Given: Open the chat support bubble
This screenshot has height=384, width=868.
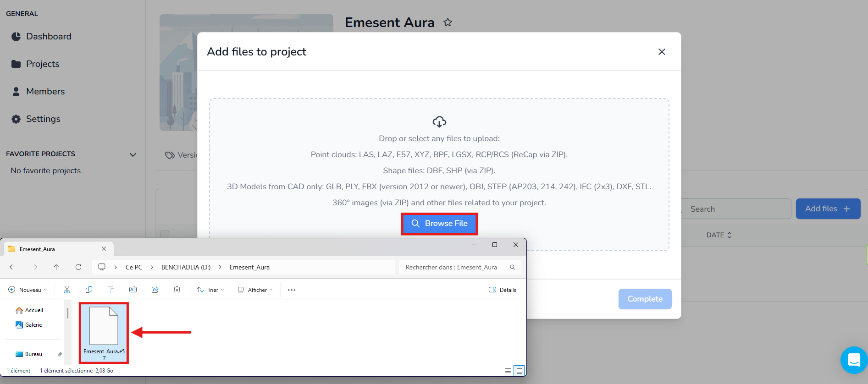Looking at the screenshot, I should pos(854,360).
